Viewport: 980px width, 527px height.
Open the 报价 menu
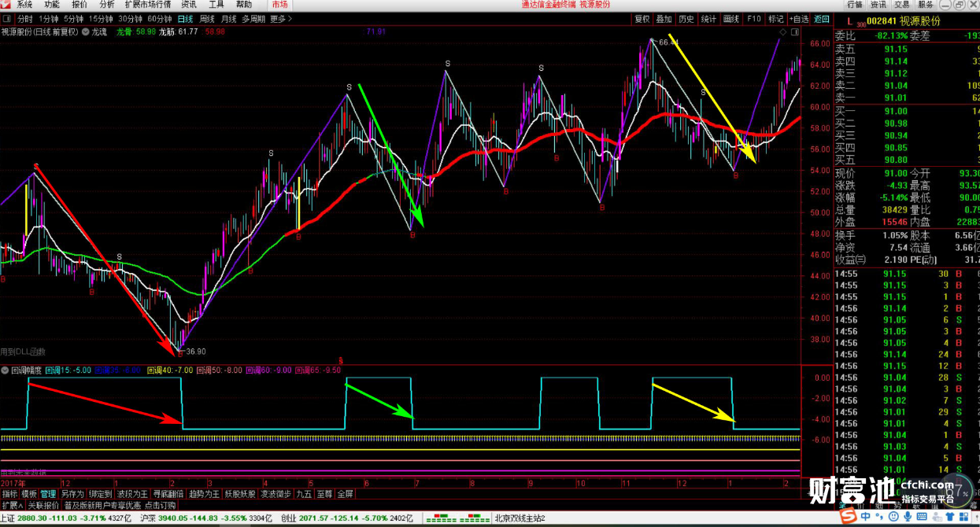tap(80, 5)
